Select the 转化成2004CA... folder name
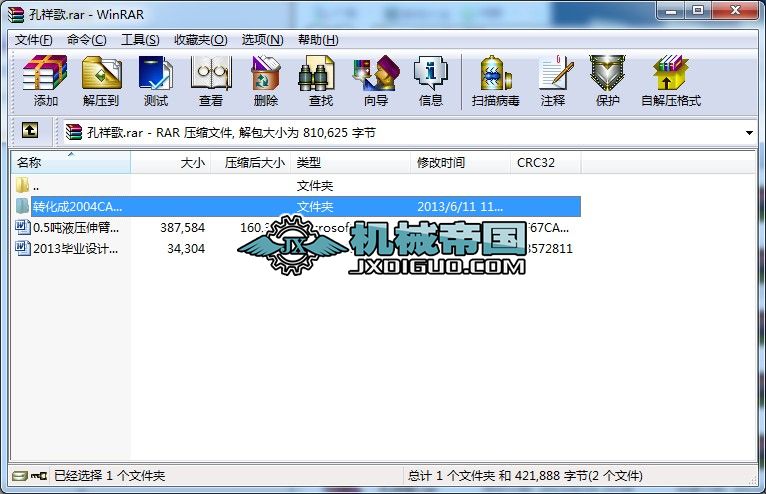766x494 pixels. coord(78,206)
